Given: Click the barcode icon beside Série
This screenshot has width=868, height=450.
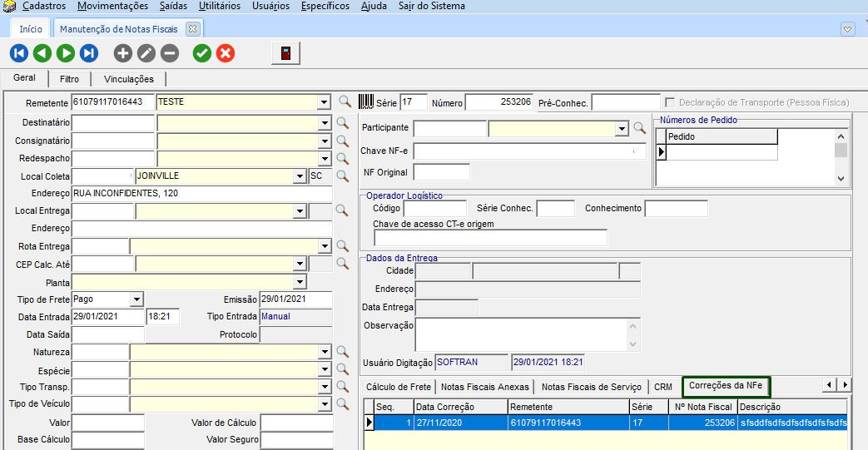Looking at the screenshot, I should pyautogui.click(x=366, y=102).
